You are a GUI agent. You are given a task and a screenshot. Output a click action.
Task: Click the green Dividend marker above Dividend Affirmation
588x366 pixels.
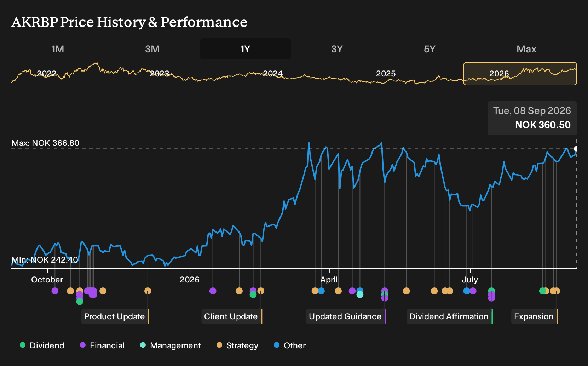[x=491, y=291]
